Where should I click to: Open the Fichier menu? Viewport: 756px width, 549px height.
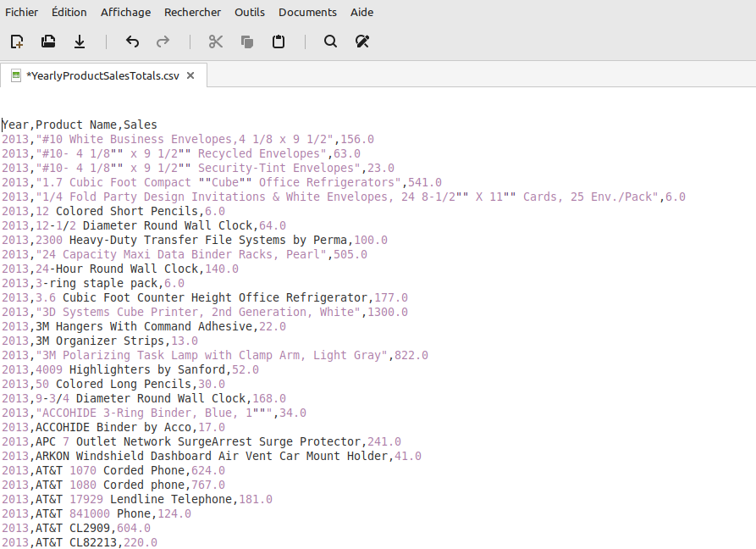tap(21, 12)
